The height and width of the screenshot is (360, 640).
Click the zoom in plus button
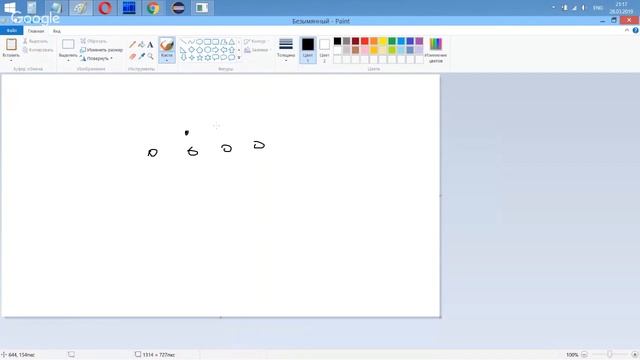(x=635, y=355)
